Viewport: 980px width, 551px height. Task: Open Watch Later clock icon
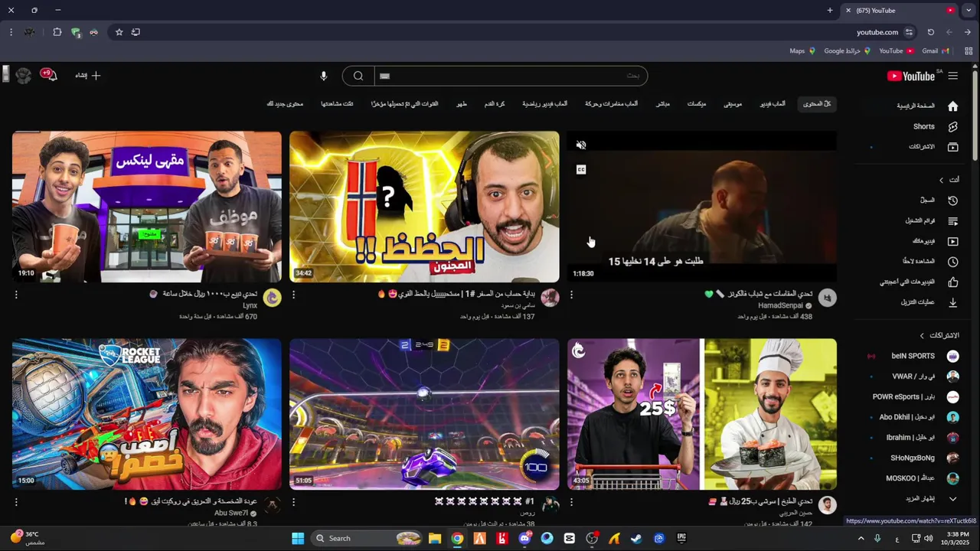(952, 262)
